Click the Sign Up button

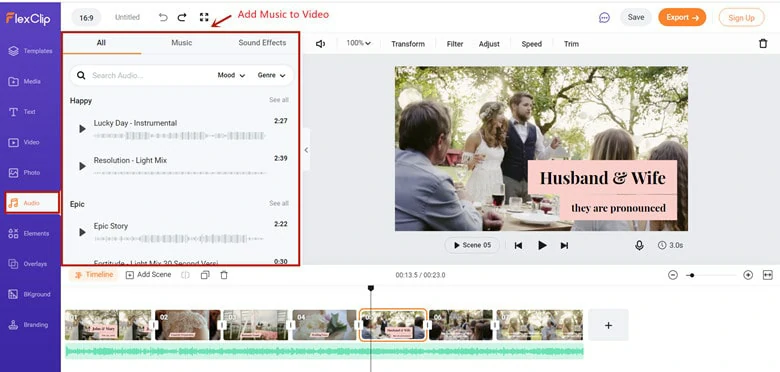tap(741, 17)
